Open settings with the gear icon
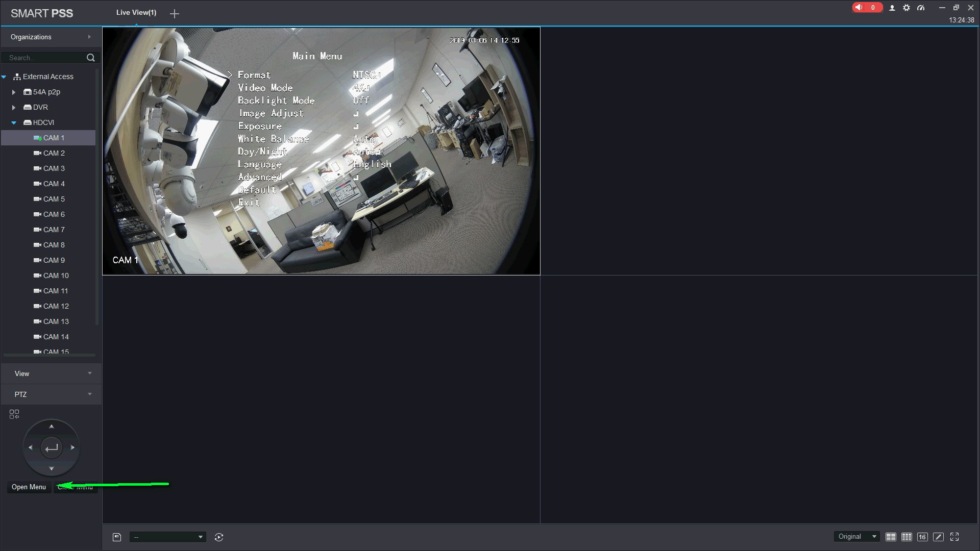 point(906,8)
